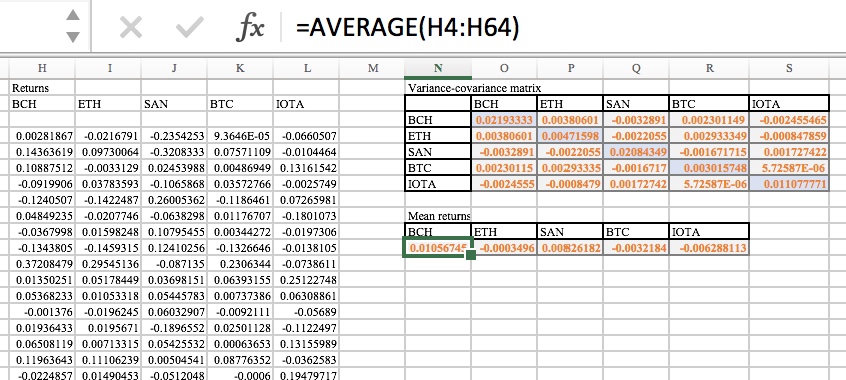The height and width of the screenshot is (380, 846).
Task: Click the matrix cell -0.002455465
Action: click(x=789, y=120)
